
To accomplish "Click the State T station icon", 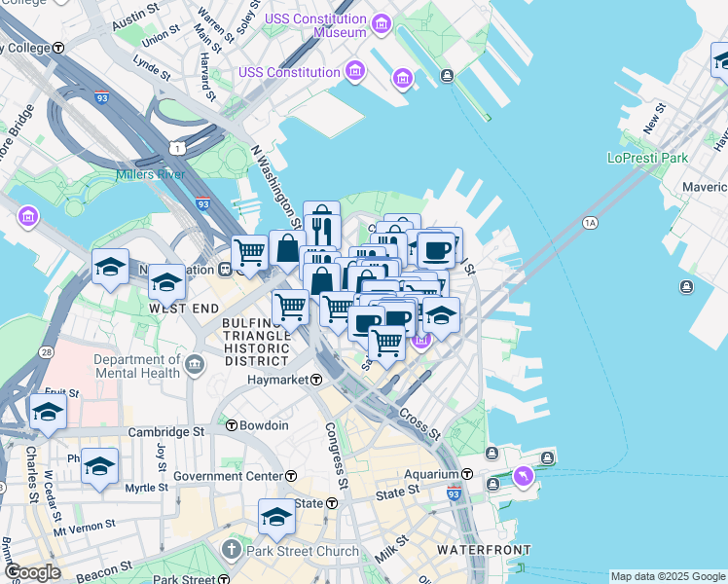I will click(332, 503).
